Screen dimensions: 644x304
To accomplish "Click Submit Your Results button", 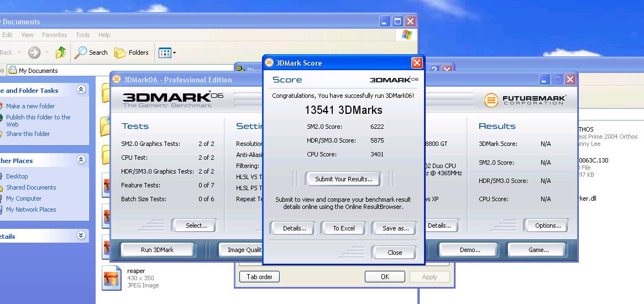I will 343,179.
